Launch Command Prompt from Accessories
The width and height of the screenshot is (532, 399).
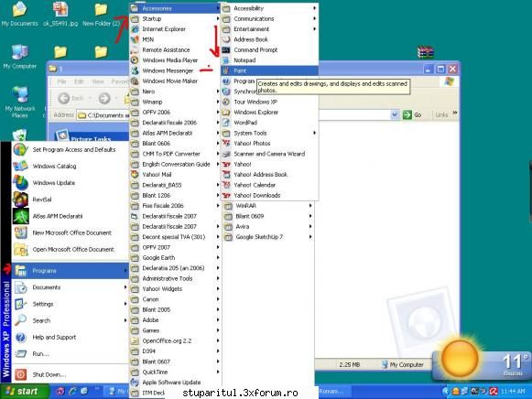click(269, 49)
